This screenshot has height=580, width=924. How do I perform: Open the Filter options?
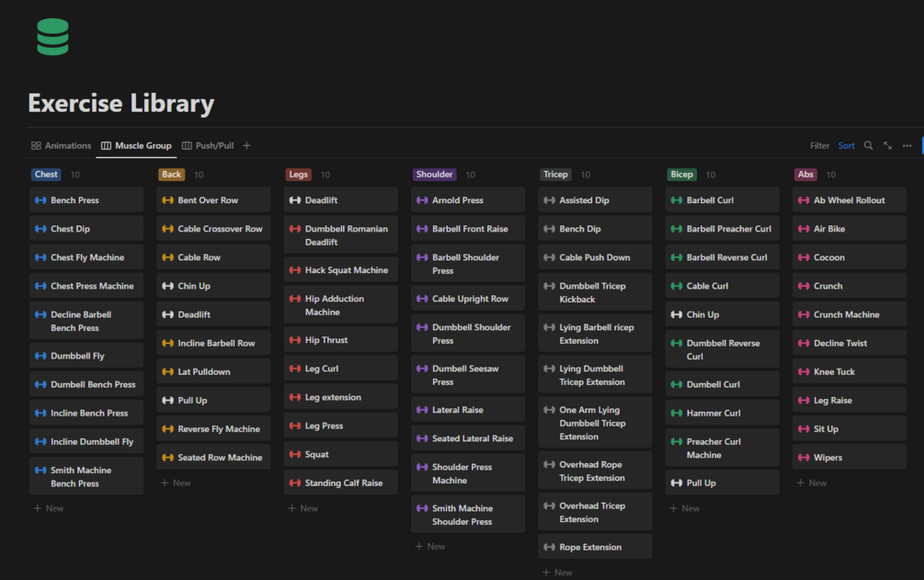819,145
